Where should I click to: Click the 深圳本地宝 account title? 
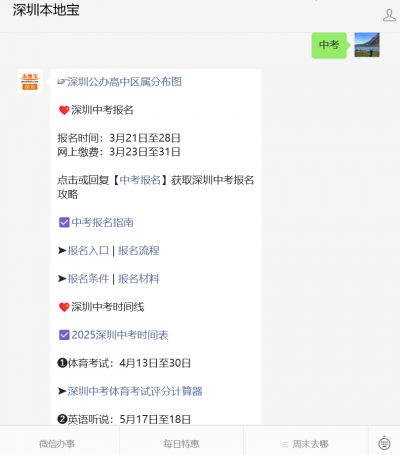46,10
